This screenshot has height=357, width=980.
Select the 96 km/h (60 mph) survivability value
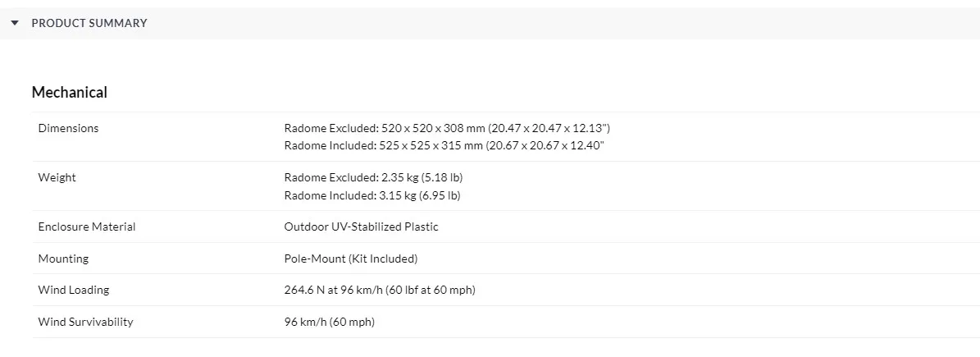pos(329,322)
